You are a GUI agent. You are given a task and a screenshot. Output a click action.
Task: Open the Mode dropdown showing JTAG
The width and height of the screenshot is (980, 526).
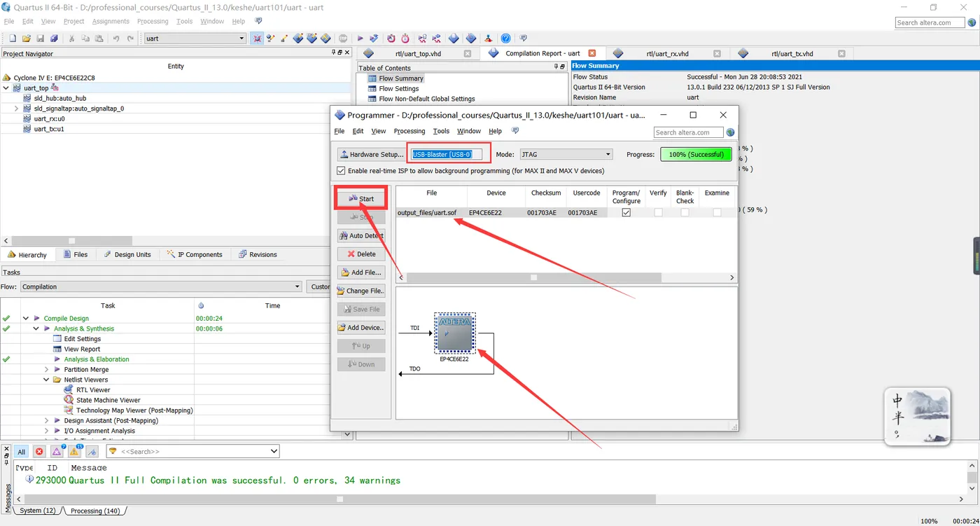566,154
